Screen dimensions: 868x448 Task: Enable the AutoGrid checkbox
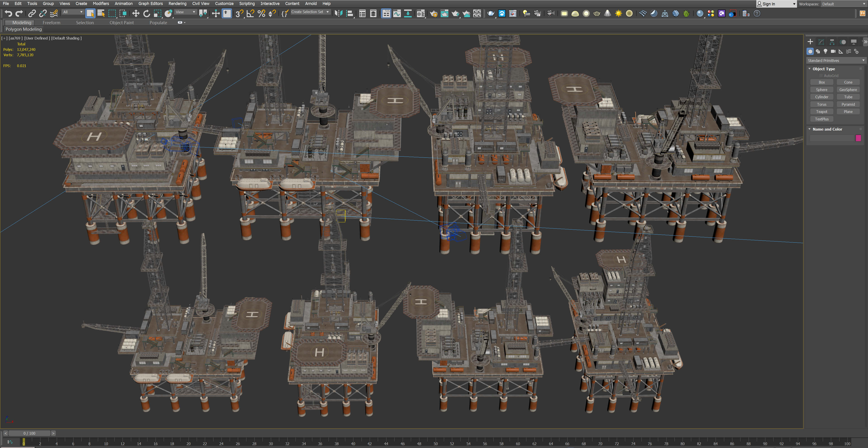coord(821,76)
